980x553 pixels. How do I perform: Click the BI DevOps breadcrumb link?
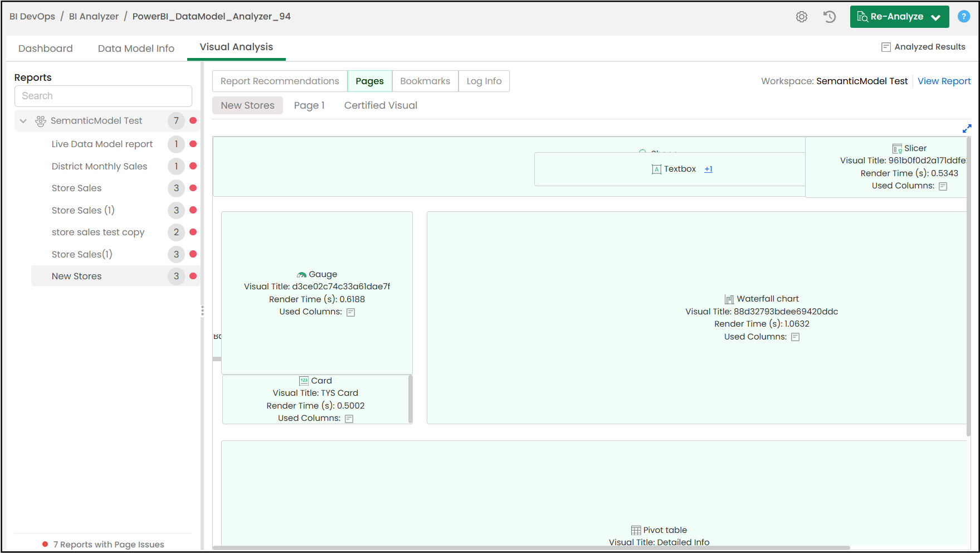pos(32,17)
